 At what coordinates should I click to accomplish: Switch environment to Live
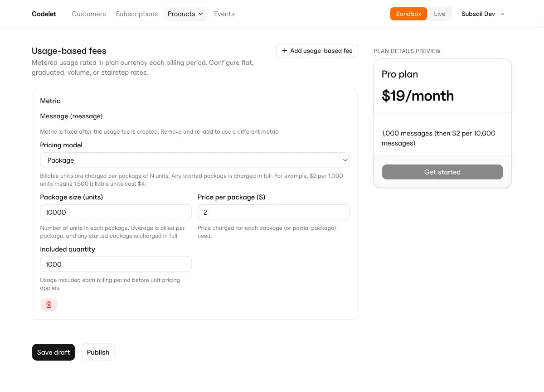[x=440, y=14]
